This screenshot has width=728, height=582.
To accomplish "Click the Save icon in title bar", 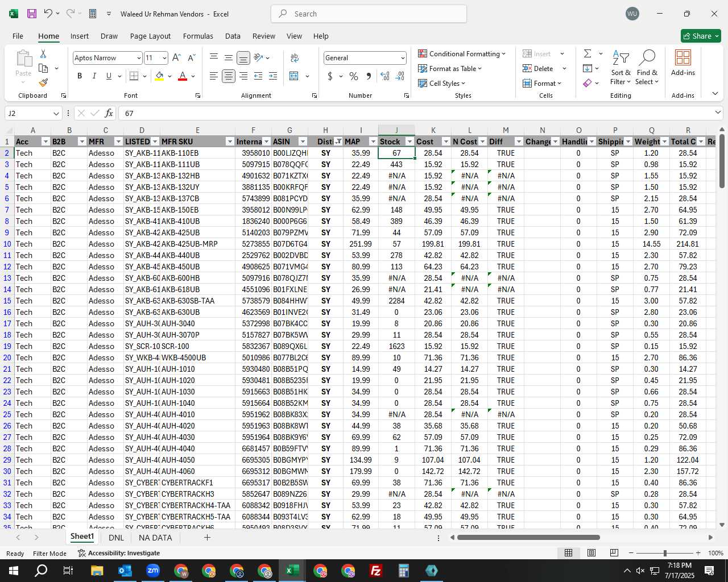I will coord(32,14).
